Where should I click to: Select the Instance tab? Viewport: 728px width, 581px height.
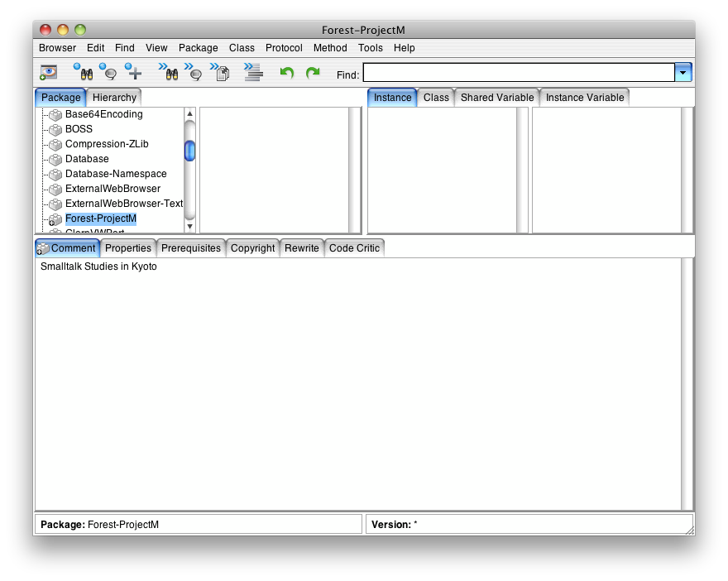pyautogui.click(x=392, y=98)
